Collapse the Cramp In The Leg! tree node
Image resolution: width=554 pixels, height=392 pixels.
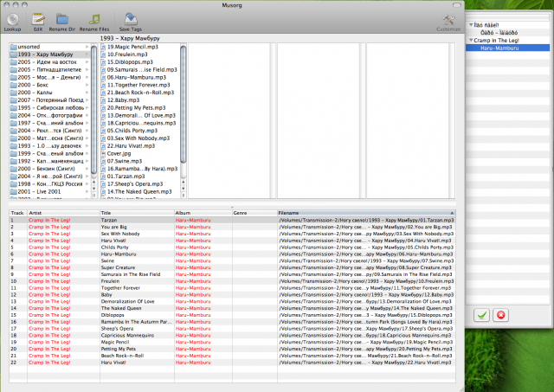click(471, 40)
